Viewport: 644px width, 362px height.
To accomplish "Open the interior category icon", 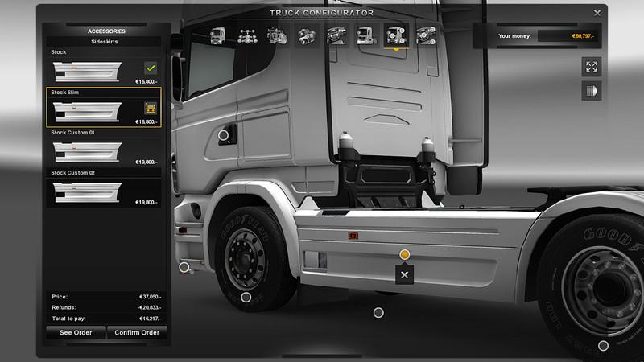I will pyautogui.click(x=336, y=35).
